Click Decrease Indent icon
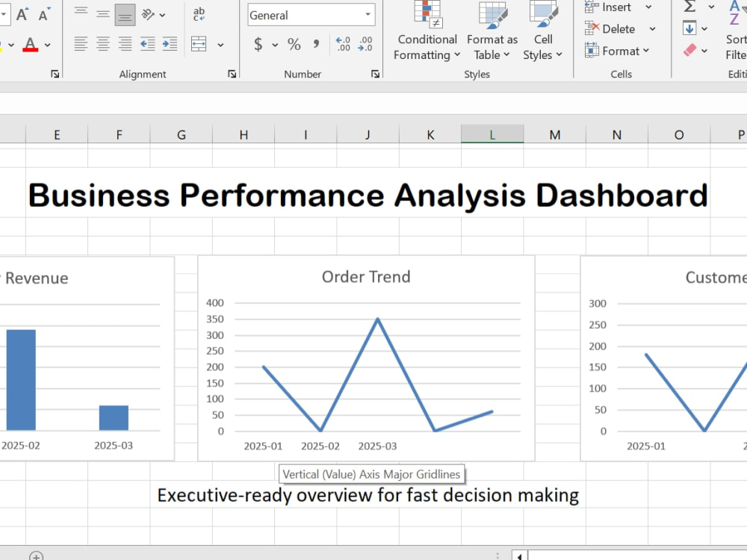This screenshot has height=560, width=747. 148,44
